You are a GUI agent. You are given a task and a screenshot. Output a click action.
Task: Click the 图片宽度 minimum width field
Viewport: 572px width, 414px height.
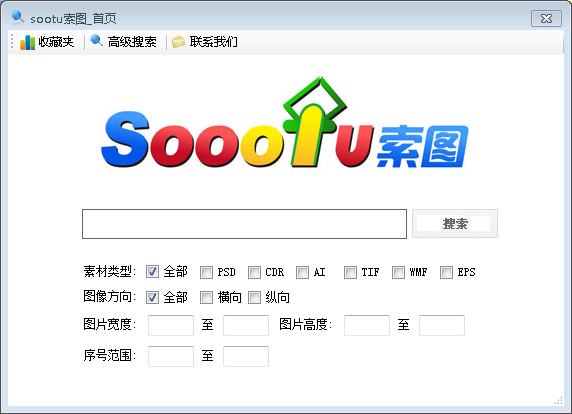tap(171, 325)
